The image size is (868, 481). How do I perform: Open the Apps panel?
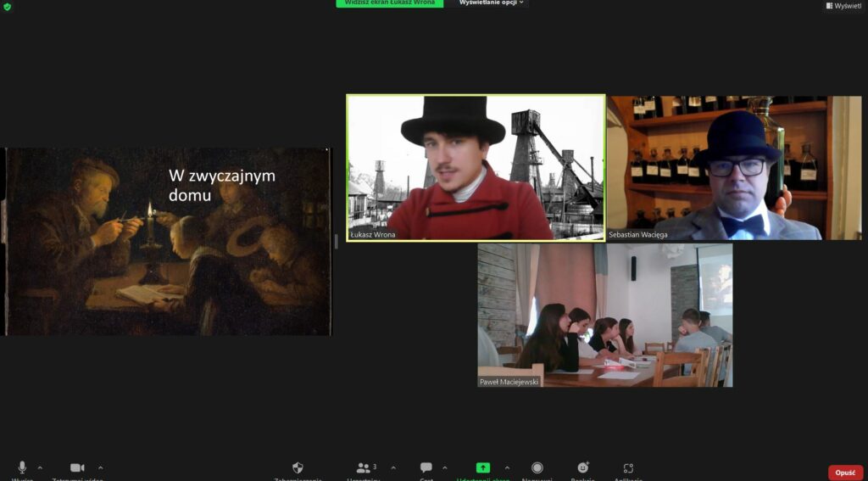[627, 468]
